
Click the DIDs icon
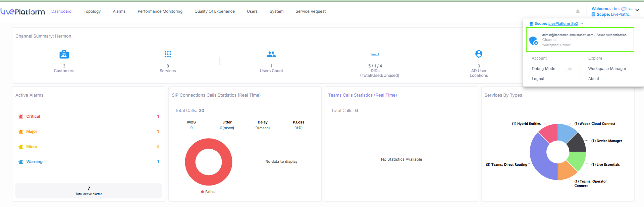point(375,54)
